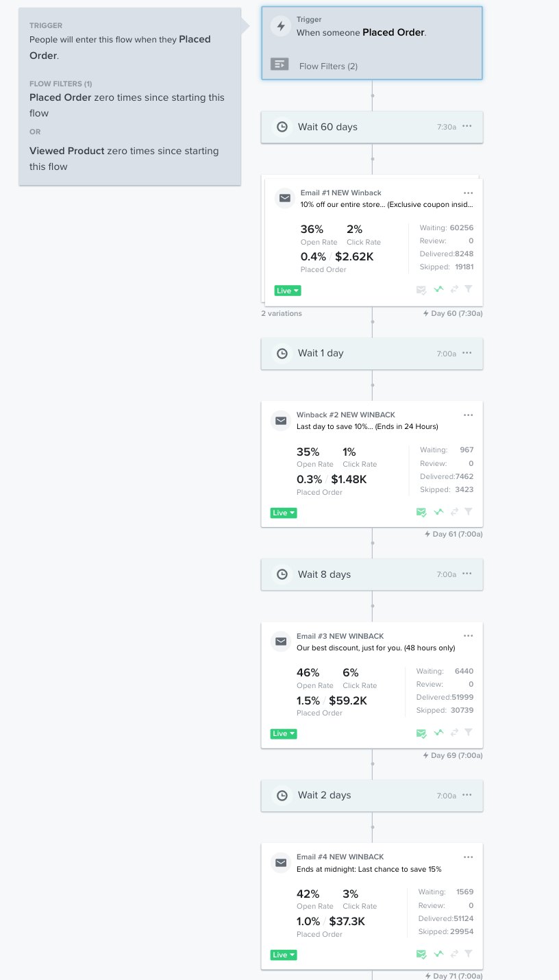559x980 pixels.
Task: Click the 7:30a time on Wait 60 days
Action: [x=445, y=126]
